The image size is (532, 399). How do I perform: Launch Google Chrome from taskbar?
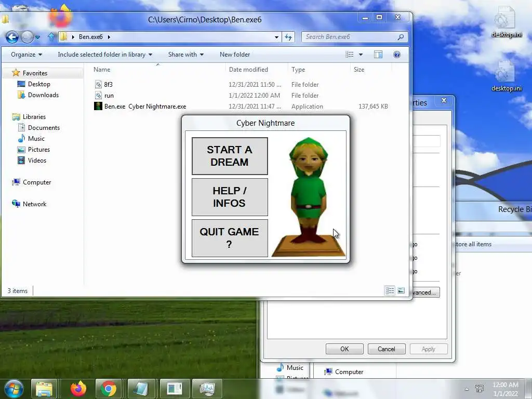point(109,389)
